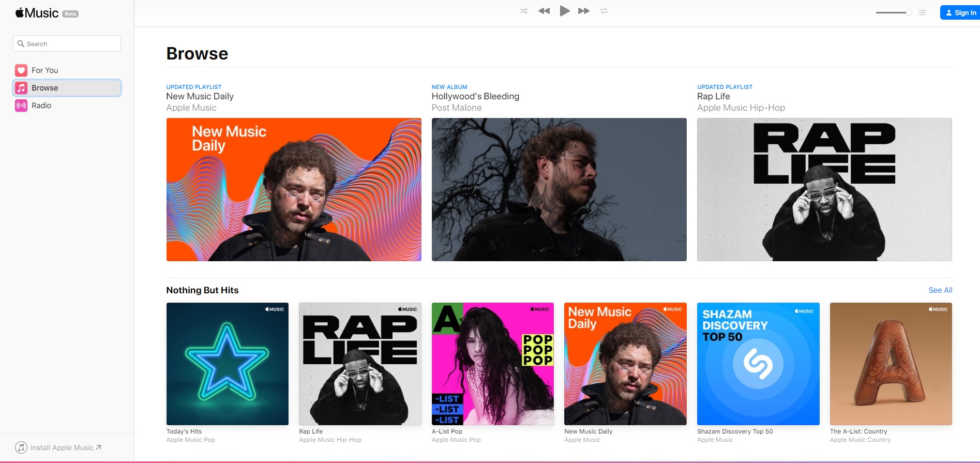980x463 pixels.
Task: Open the Up Next queue list icon
Action: click(x=922, y=12)
